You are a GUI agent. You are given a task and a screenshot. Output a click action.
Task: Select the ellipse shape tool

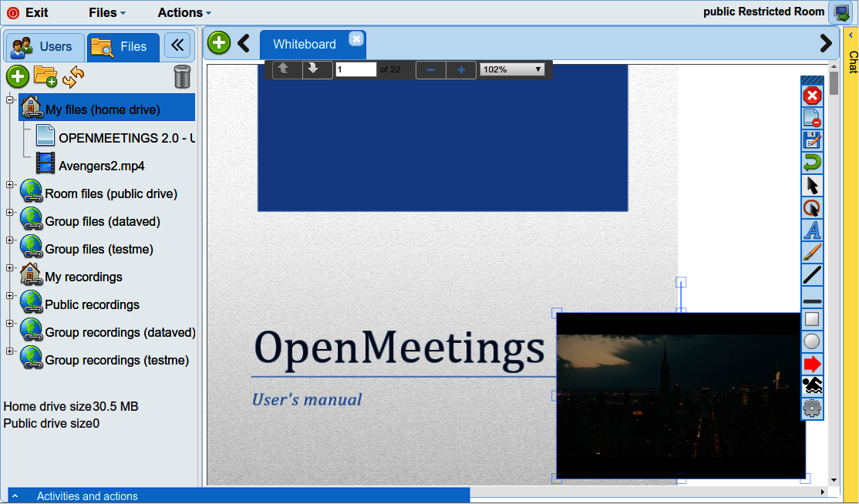pos(812,341)
